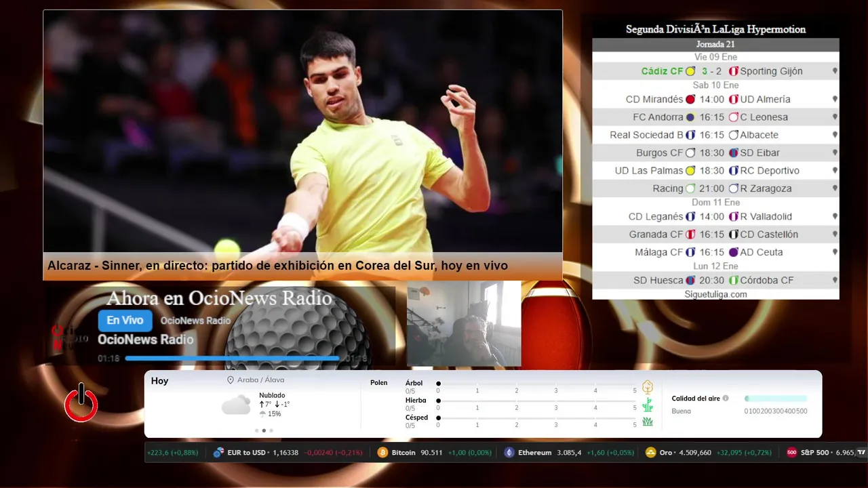Click the CD Mirandés team crest
The image size is (868, 488).
tap(690, 99)
